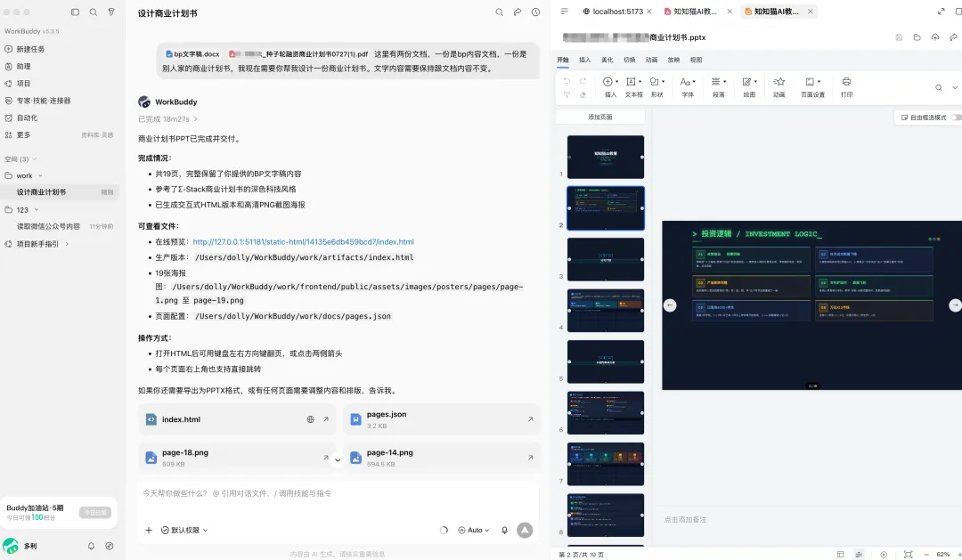The height and width of the screenshot is (560, 962).
Task: Click the plus attachment icon
Action: click(149, 530)
